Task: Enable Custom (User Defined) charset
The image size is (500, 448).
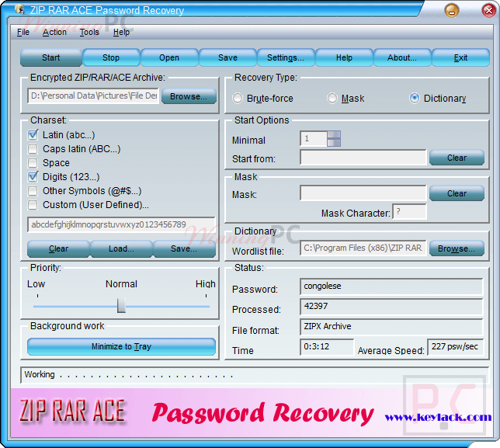Action: click(33, 205)
